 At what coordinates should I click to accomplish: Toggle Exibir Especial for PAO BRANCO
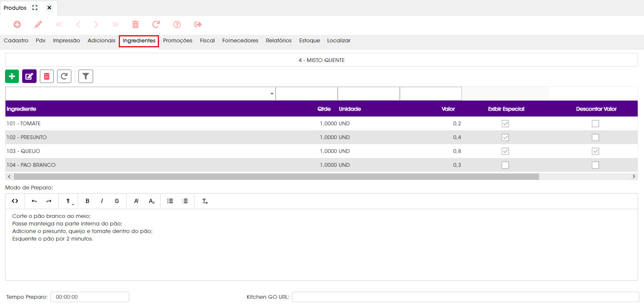pos(505,165)
